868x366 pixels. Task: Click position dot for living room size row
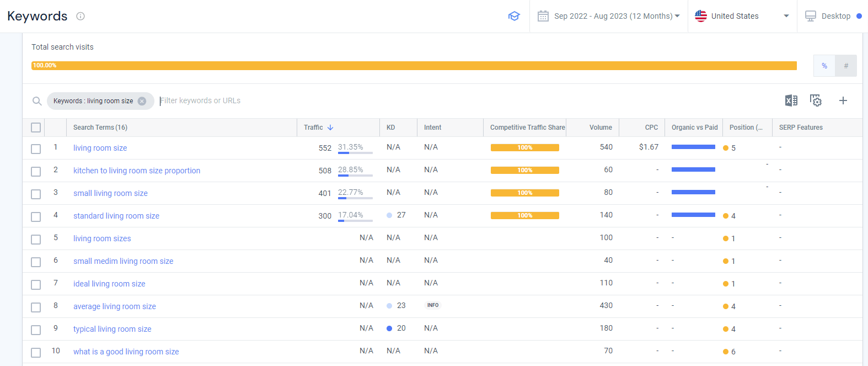[x=726, y=148]
